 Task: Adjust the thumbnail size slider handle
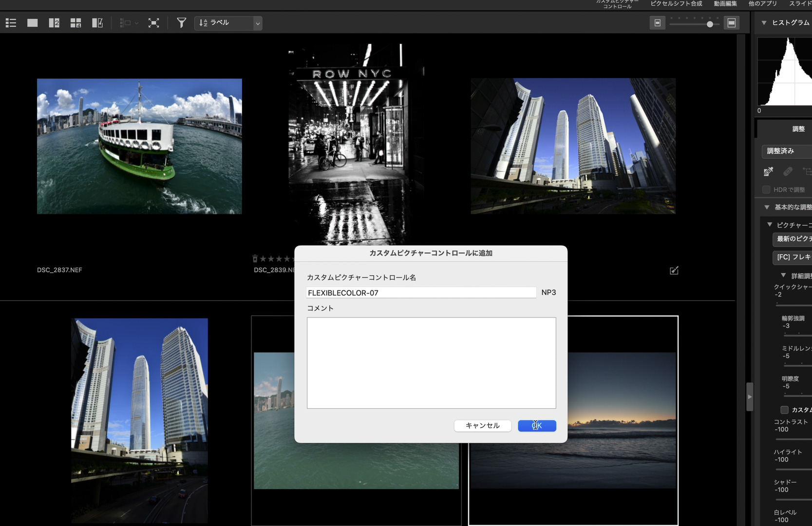(x=710, y=24)
